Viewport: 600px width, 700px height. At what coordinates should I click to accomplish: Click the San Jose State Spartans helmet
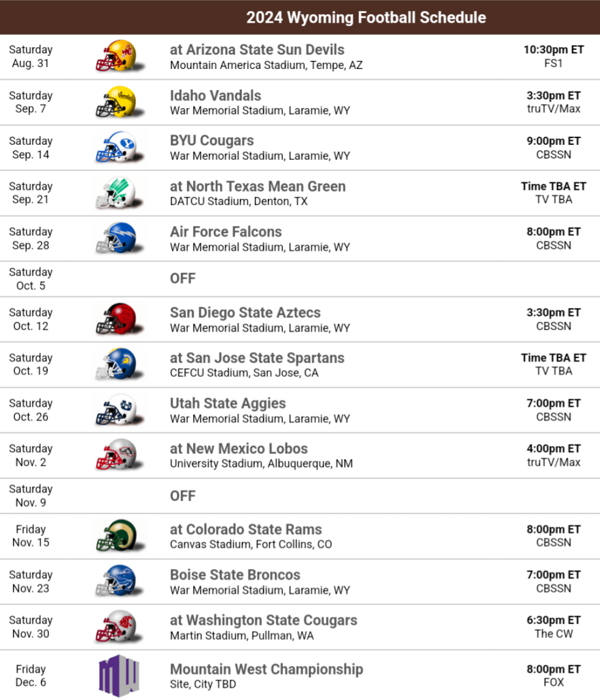116,364
